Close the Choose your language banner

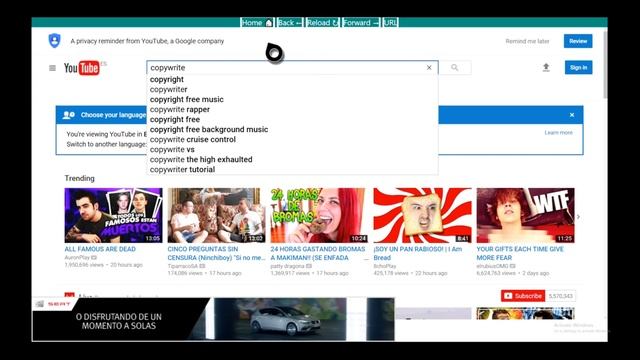click(572, 115)
